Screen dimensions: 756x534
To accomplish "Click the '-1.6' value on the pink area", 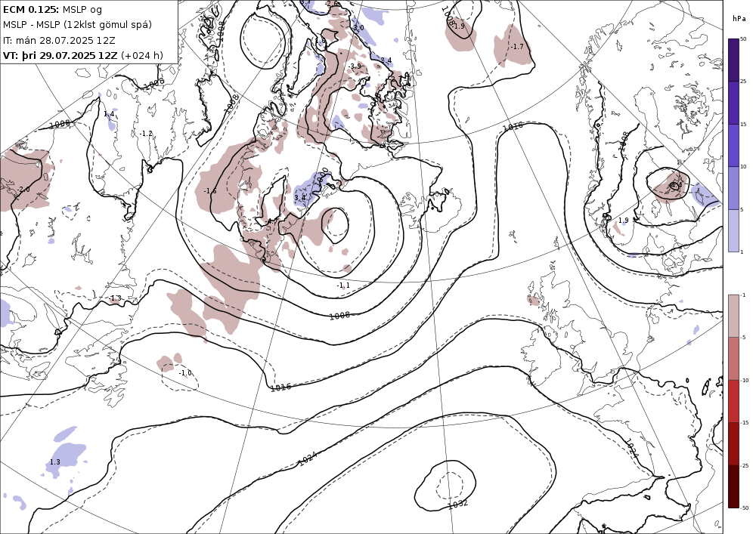I will [209, 191].
